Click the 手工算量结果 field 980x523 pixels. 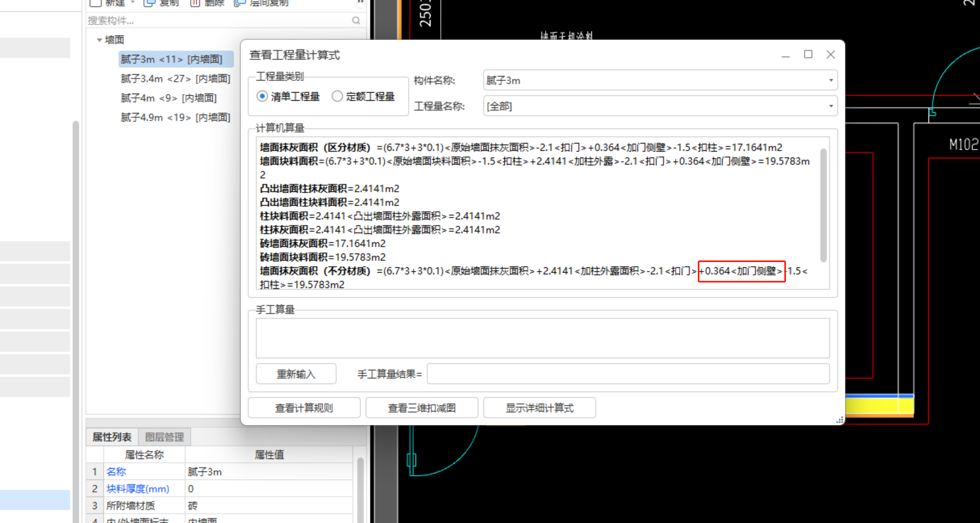(x=628, y=374)
